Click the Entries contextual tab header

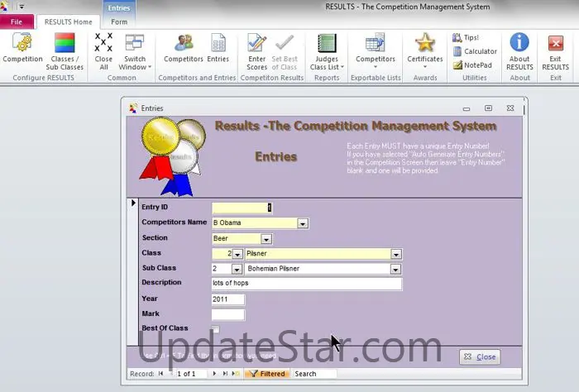tap(119, 7)
